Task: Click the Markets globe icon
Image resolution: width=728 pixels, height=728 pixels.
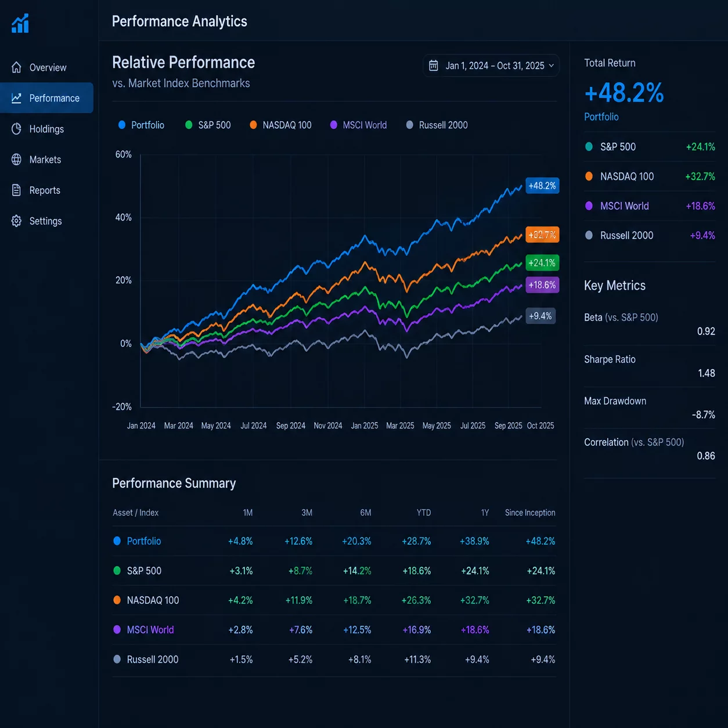Action: pos(17,160)
